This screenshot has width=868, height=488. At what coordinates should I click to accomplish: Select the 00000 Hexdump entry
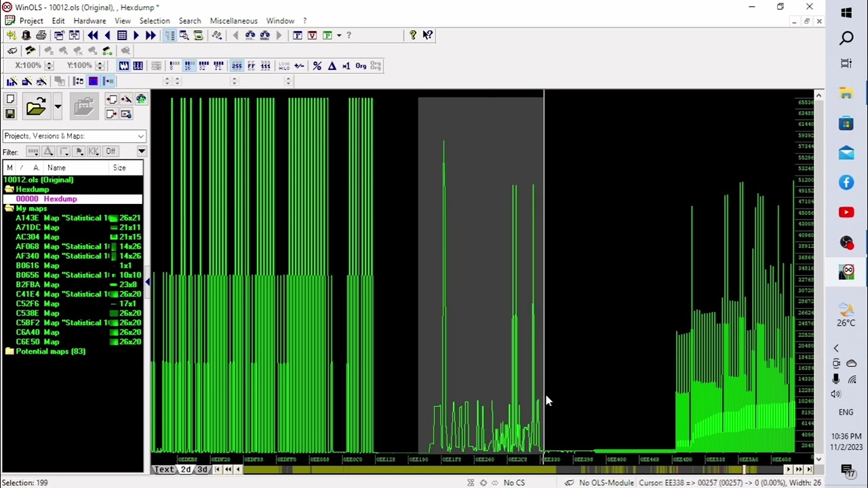(x=73, y=199)
